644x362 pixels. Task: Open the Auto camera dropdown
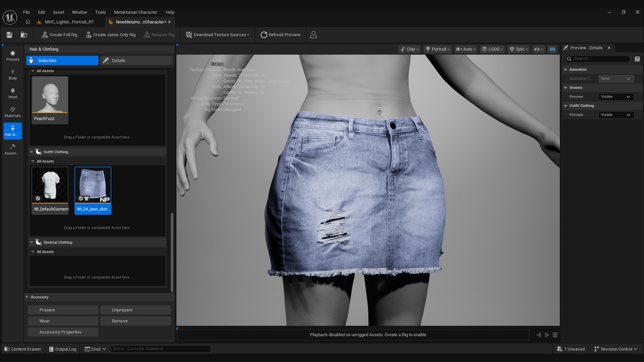pos(466,49)
